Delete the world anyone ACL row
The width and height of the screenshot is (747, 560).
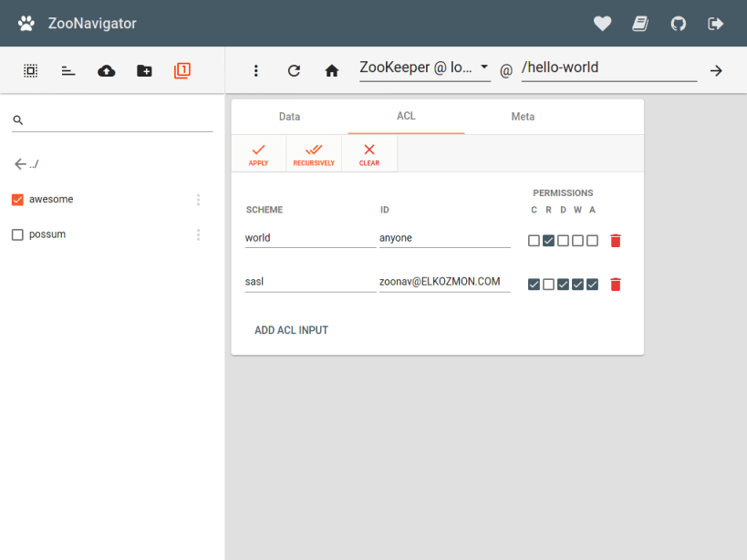616,241
